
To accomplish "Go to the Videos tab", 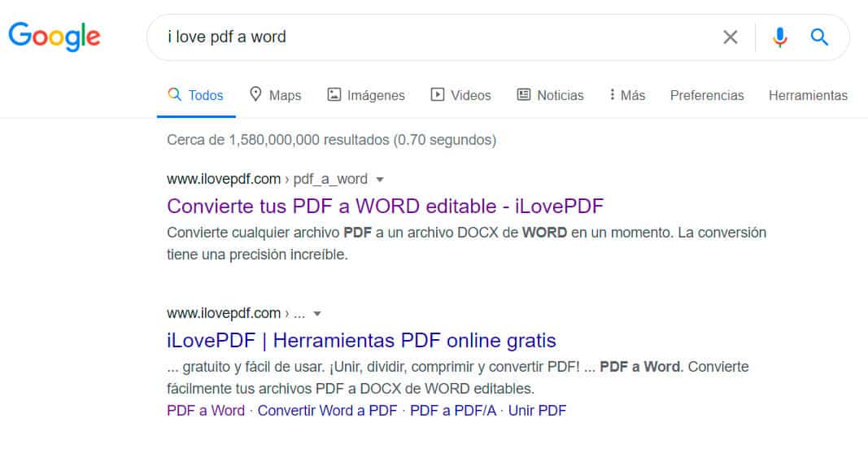I will click(x=460, y=95).
